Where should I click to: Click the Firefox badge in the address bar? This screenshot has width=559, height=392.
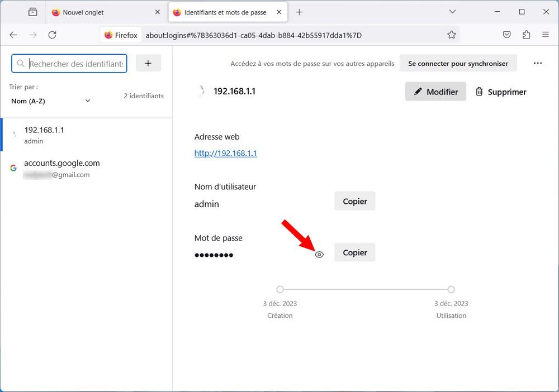[120, 35]
